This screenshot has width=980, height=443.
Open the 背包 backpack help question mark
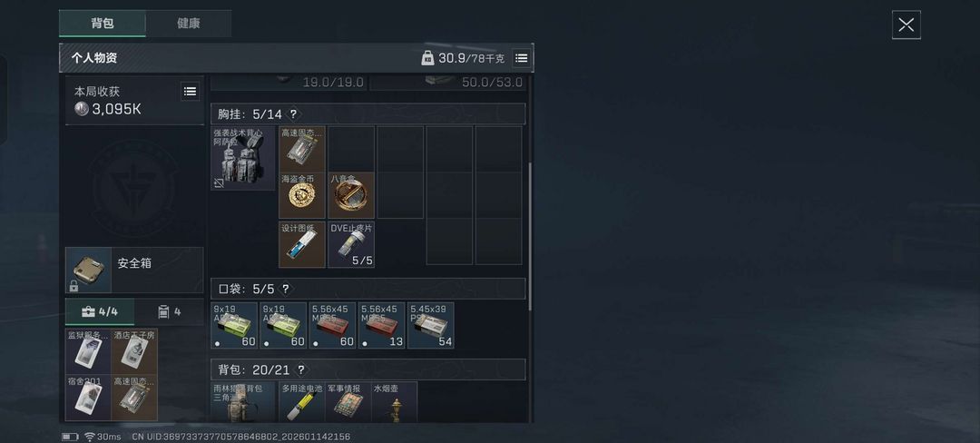[x=301, y=369]
